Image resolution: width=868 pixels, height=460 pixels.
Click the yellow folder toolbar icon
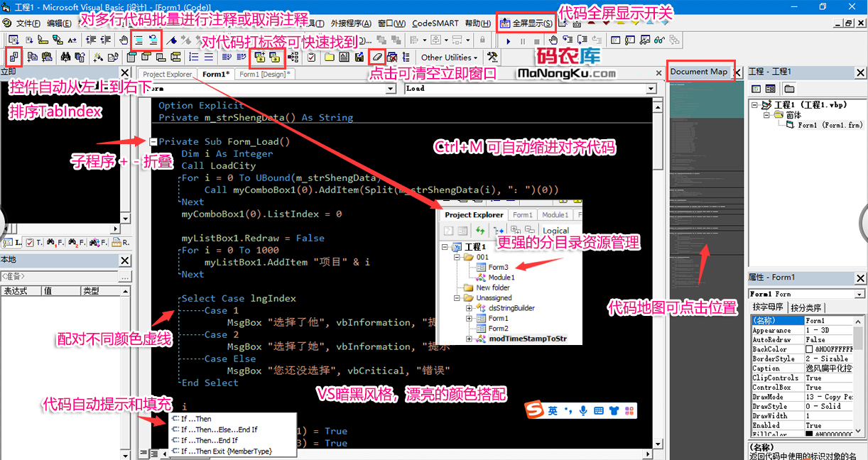[x=330, y=57]
